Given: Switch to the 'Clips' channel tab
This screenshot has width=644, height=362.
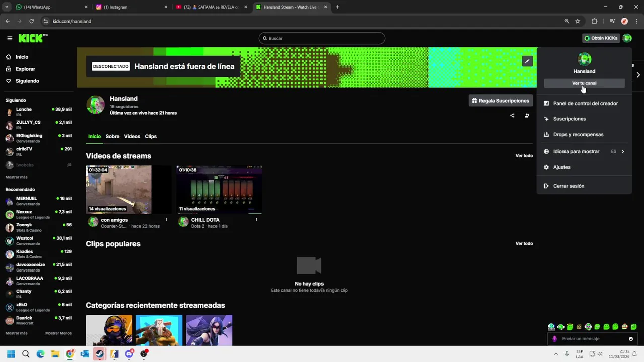Looking at the screenshot, I should pyautogui.click(x=151, y=136).
